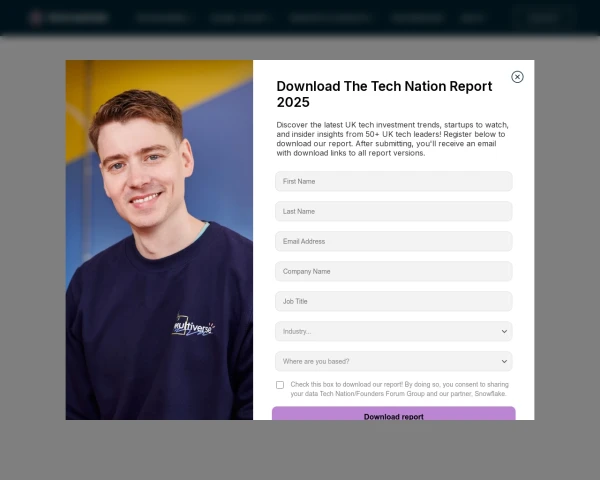Click the First Name field
This screenshot has width=600, height=480.
pyautogui.click(x=393, y=181)
